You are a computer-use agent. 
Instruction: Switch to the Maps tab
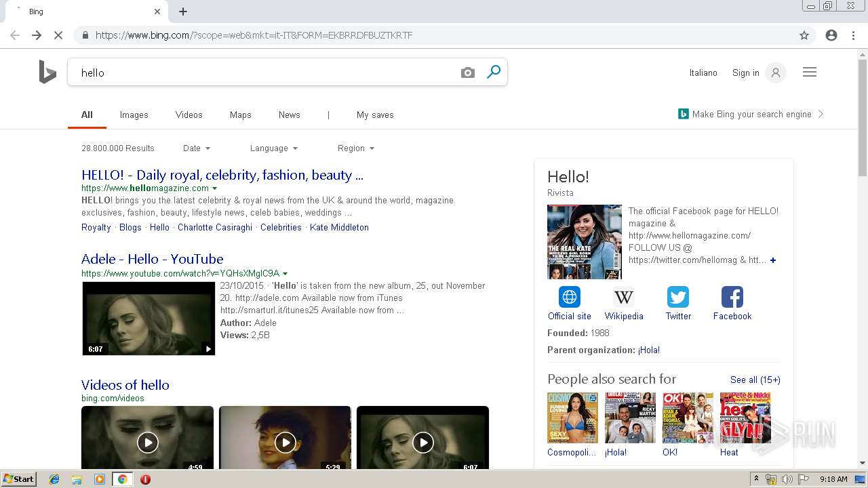tap(241, 115)
